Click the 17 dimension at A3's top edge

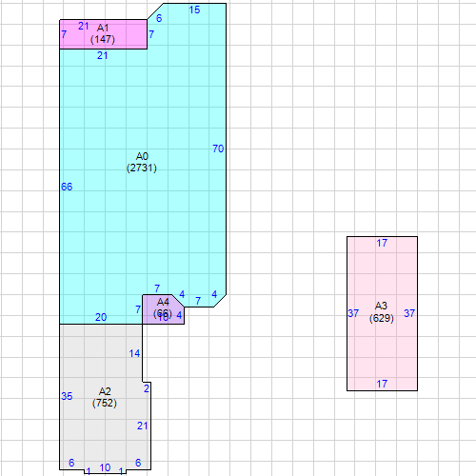[x=382, y=243]
